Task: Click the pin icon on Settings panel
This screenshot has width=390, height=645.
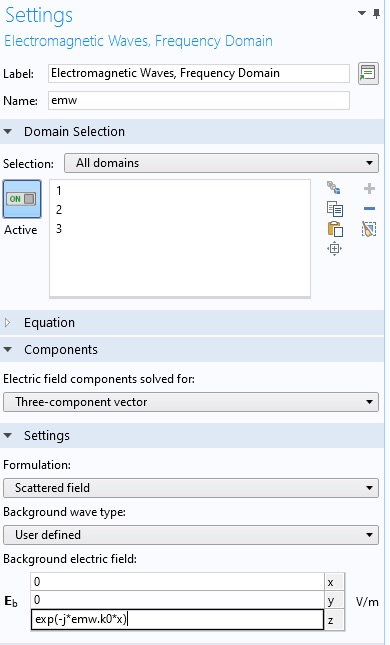Action: click(376, 14)
